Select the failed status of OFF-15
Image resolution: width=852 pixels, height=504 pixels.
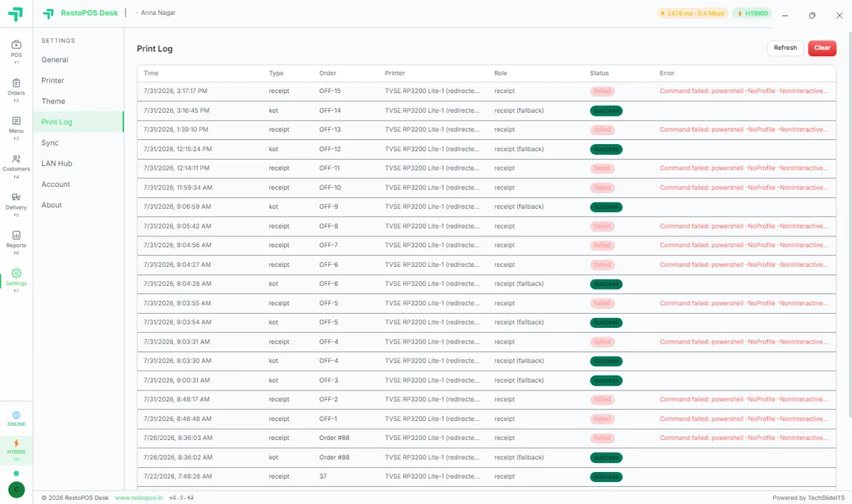pyautogui.click(x=602, y=91)
